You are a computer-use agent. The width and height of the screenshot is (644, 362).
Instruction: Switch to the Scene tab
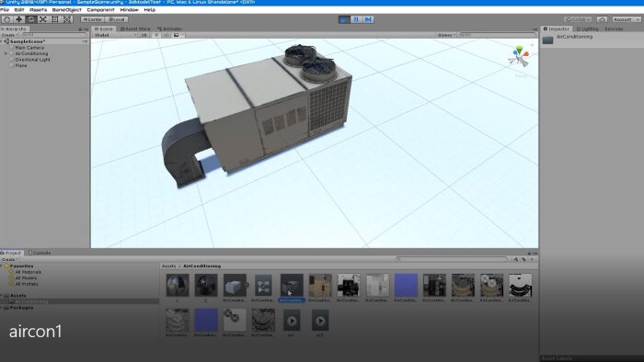[x=103, y=28]
